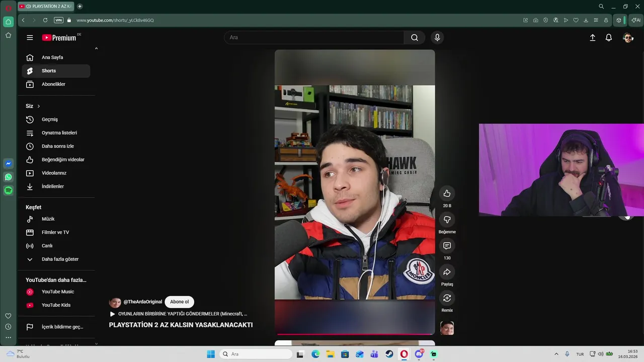
Task: Open a new browser tab
Action: click(79, 7)
